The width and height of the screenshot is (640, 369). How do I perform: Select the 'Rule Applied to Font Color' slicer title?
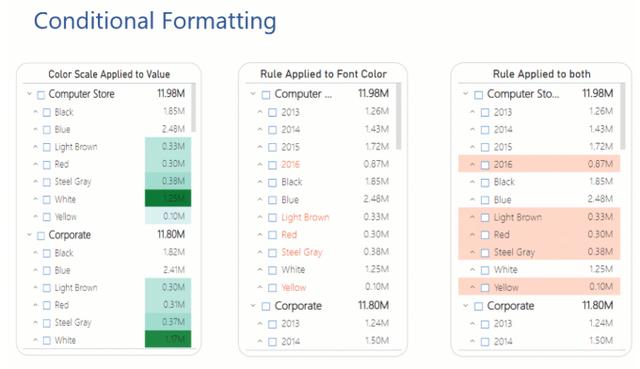tap(323, 74)
